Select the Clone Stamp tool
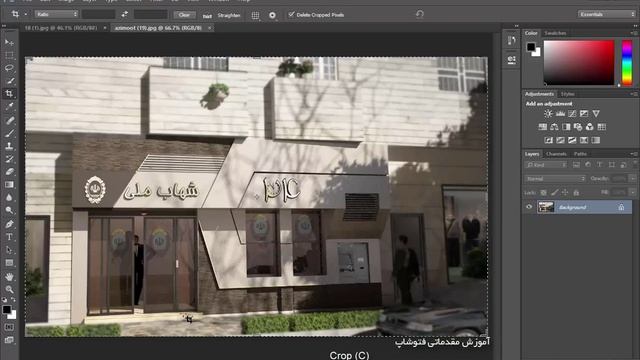The height and width of the screenshot is (360, 640). pyautogui.click(x=9, y=146)
